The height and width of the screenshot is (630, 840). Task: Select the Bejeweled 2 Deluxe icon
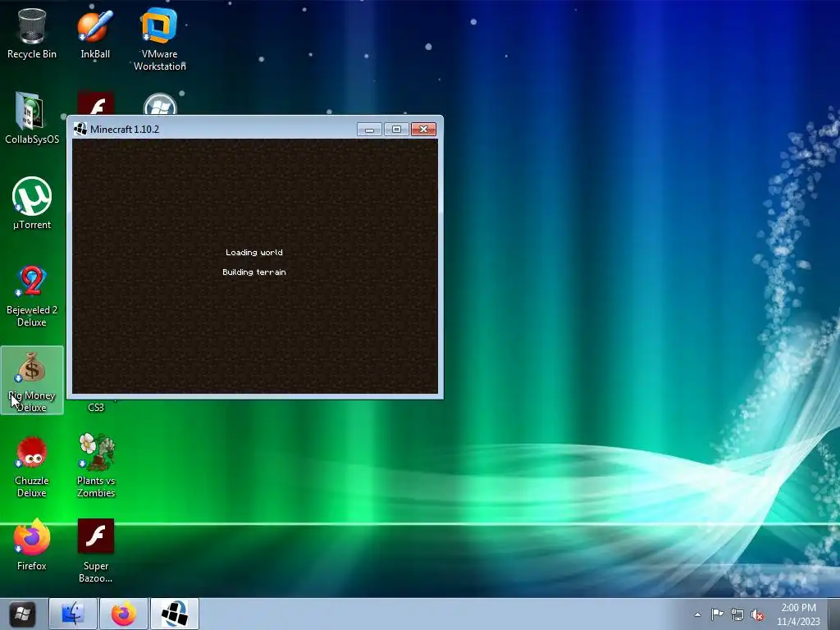(32, 295)
